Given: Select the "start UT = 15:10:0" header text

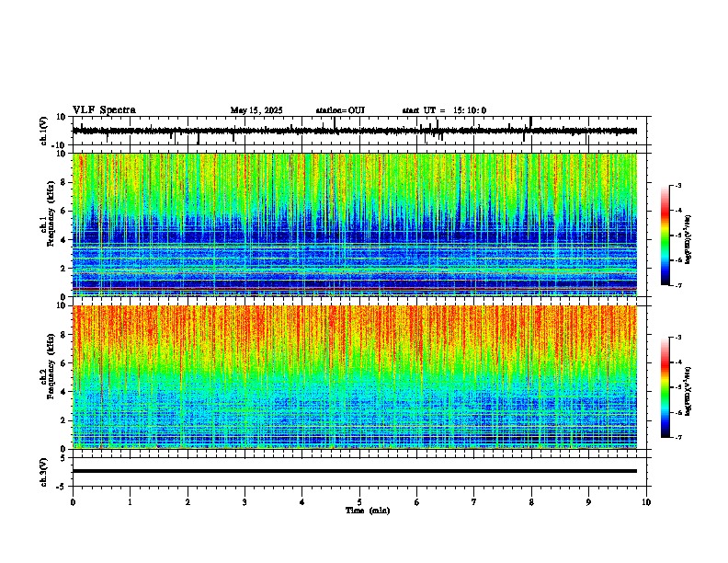Looking at the screenshot, I should [444, 110].
